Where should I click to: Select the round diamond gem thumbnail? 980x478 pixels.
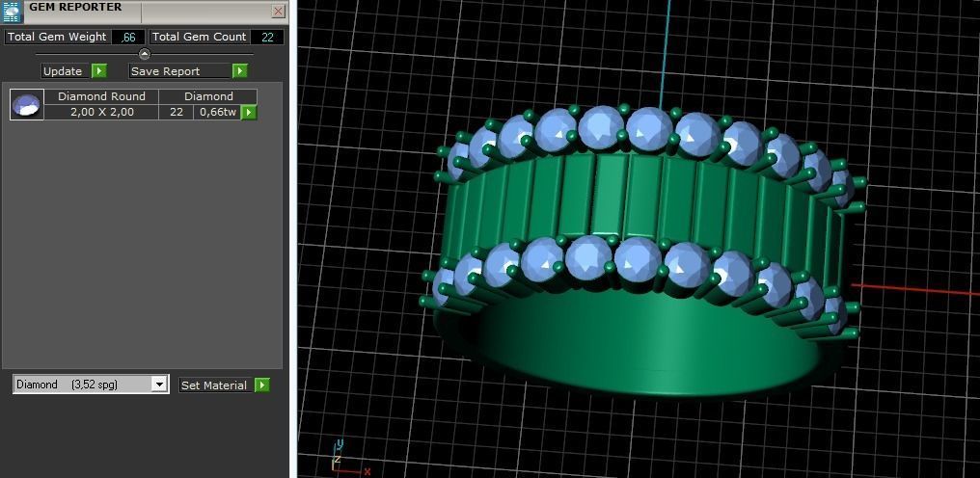point(27,104)
